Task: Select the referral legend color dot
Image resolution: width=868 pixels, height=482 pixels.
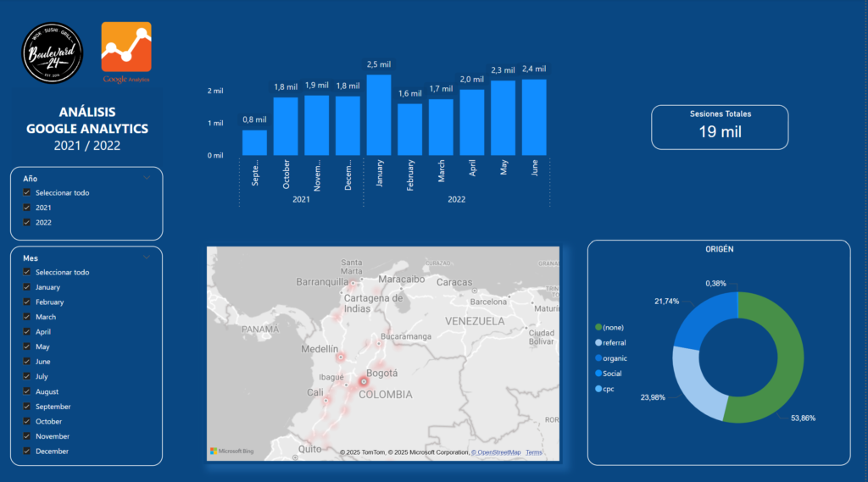Action: (x=598, y=342)
